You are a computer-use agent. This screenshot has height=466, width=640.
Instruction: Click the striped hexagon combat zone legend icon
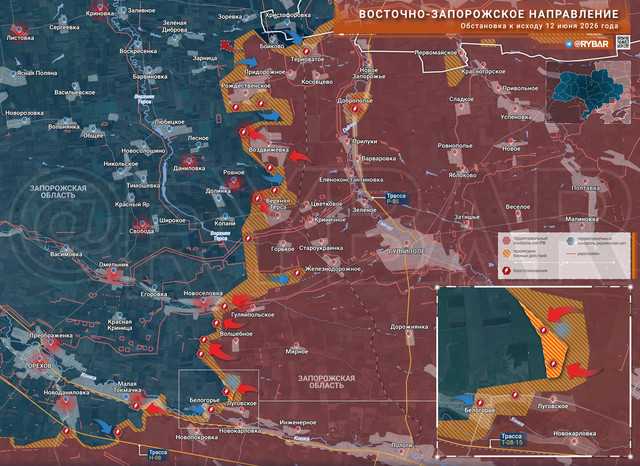[506, 253]
